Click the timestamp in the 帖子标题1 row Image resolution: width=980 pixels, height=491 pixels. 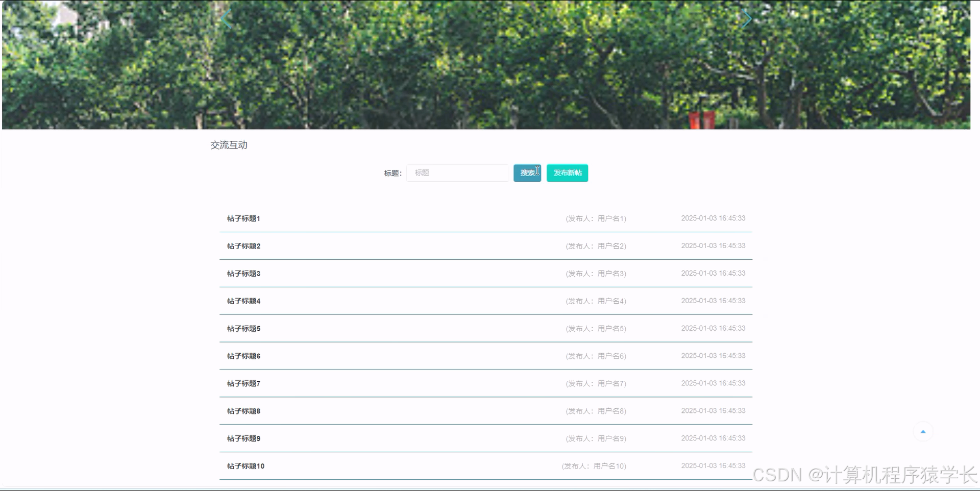713,218
